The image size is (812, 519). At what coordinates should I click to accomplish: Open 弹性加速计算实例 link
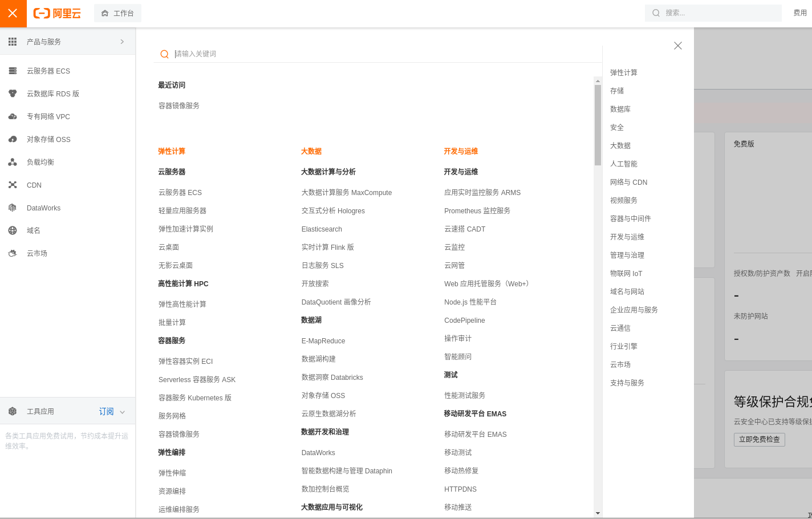pyautogui.click(x=186, y=229)
